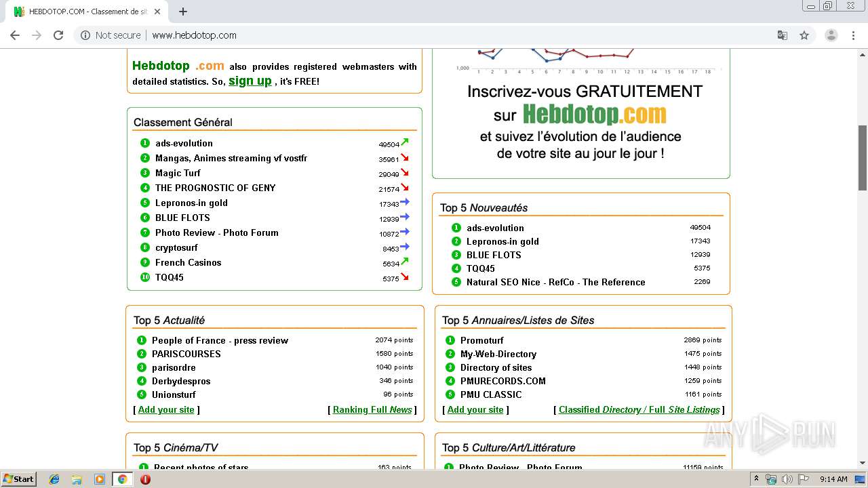Click the Inscrivez-vous GRATUITEMENT banner
Image resolution: width=868 pixels, height=488 pixels.
[x=580, y=114]
